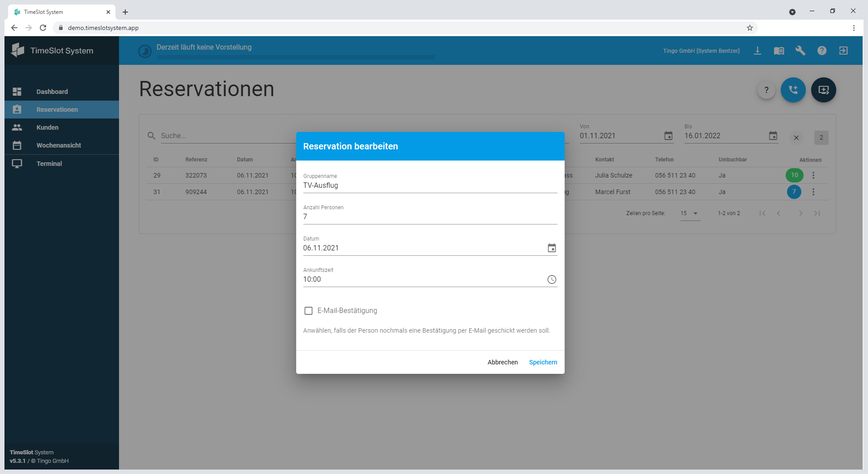Click reference 322073 cell
The image size is (868, 474).
(x=196, y=175)
